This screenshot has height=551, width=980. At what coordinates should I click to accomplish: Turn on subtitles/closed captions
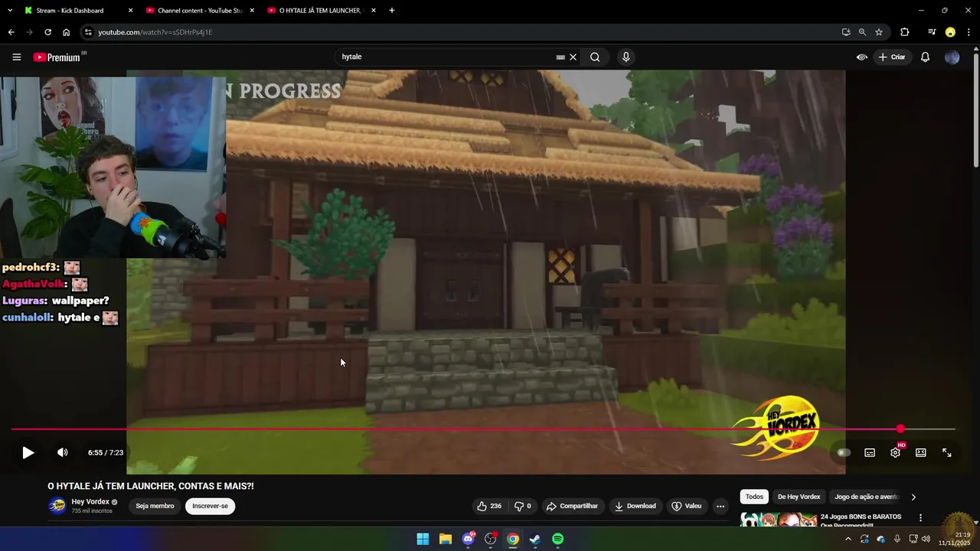point(870,452)
